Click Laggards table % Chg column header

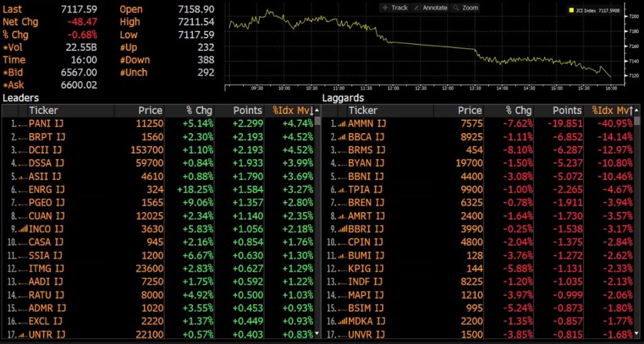[x=519, y=111]
